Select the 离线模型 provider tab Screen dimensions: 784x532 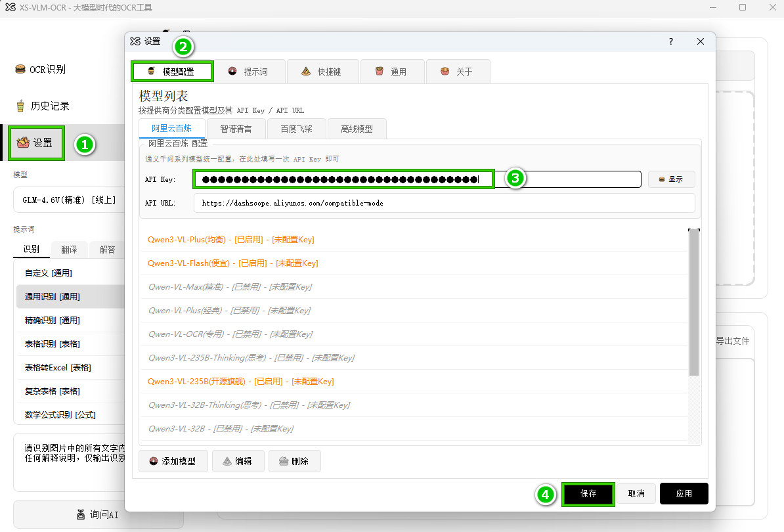tap(357, 129)
